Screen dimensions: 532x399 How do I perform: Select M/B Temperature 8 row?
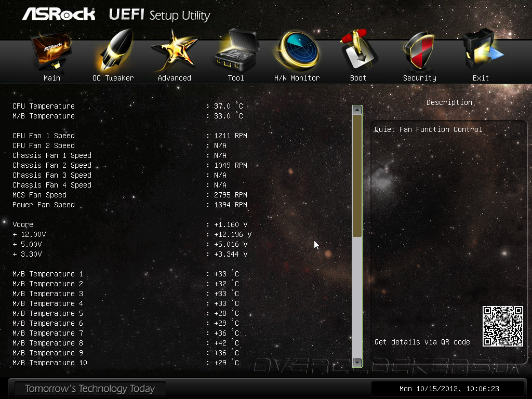[126, 343]
